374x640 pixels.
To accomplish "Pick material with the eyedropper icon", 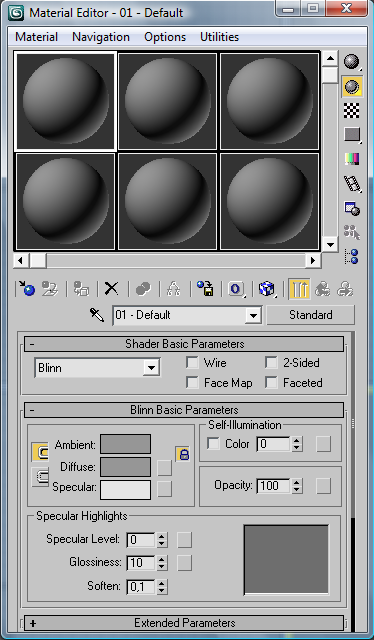I will (97, 315).
